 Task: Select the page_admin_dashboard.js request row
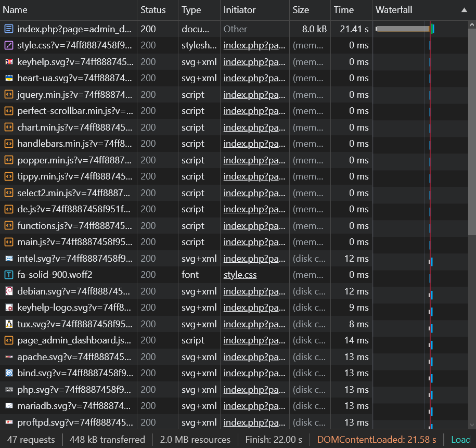point(74,340)
